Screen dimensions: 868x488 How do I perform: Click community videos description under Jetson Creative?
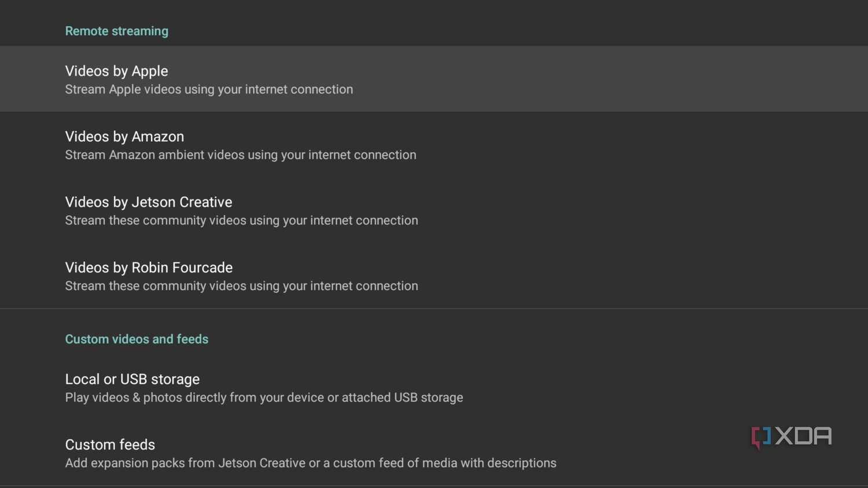point(241,220)
